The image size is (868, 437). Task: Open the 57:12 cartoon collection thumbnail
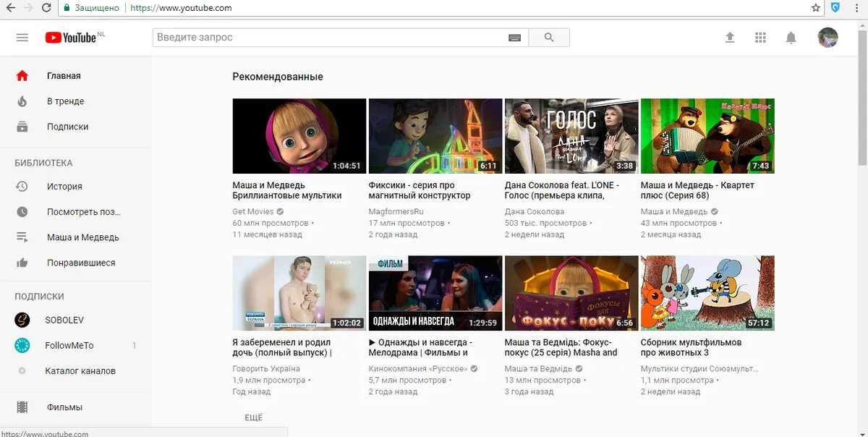coord(707,293)
